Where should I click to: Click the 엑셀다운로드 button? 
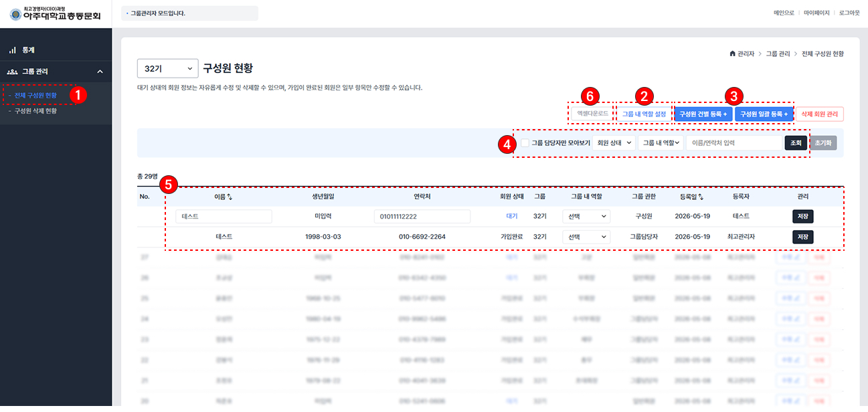[592, 114]
